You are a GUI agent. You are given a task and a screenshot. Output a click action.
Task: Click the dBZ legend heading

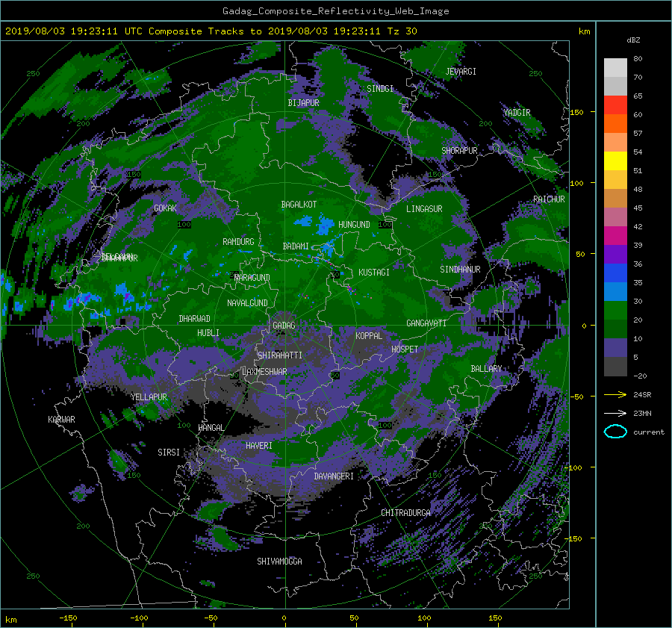click(633, 40)
